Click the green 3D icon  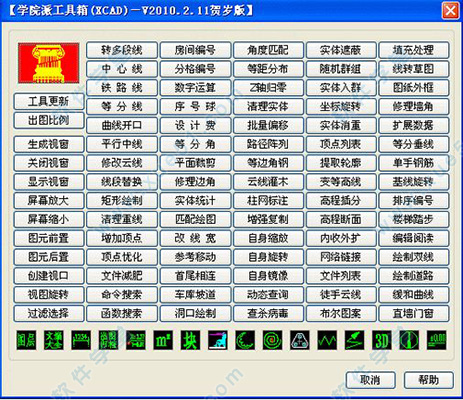click(x=382, y=340)
